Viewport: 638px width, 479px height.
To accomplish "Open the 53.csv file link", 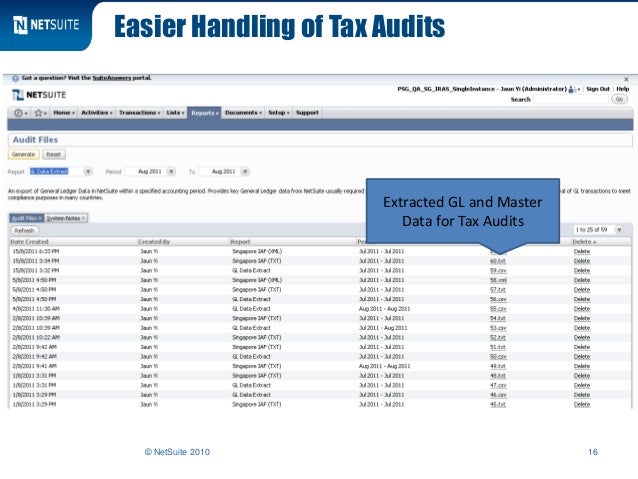I will click(498, 328).
